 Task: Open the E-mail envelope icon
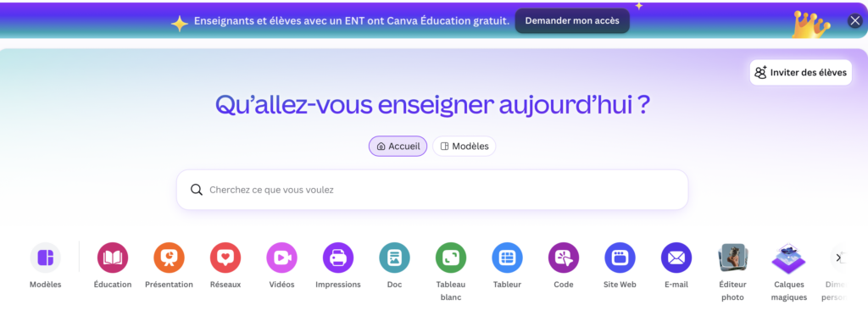[676, 258]
